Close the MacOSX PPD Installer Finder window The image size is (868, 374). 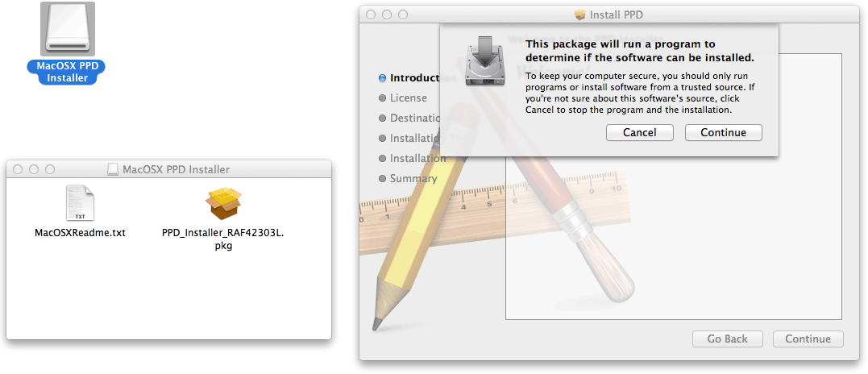coord(18,169)
